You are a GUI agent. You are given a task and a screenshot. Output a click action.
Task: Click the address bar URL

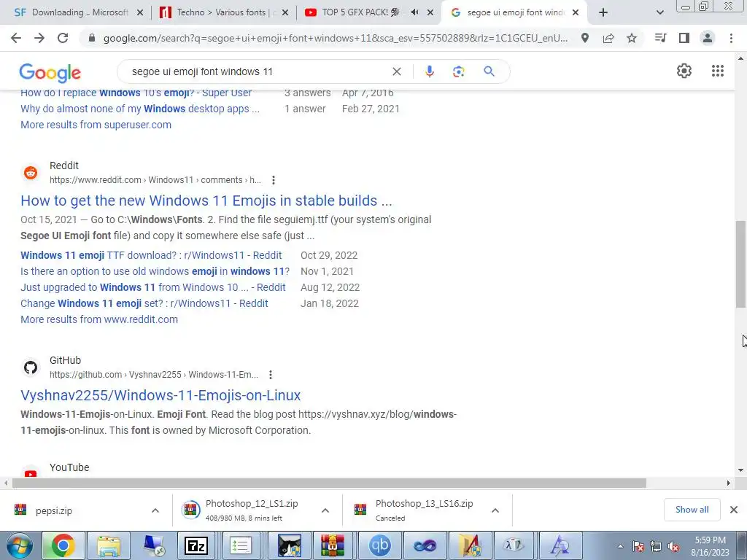click(x=335, y=38)
